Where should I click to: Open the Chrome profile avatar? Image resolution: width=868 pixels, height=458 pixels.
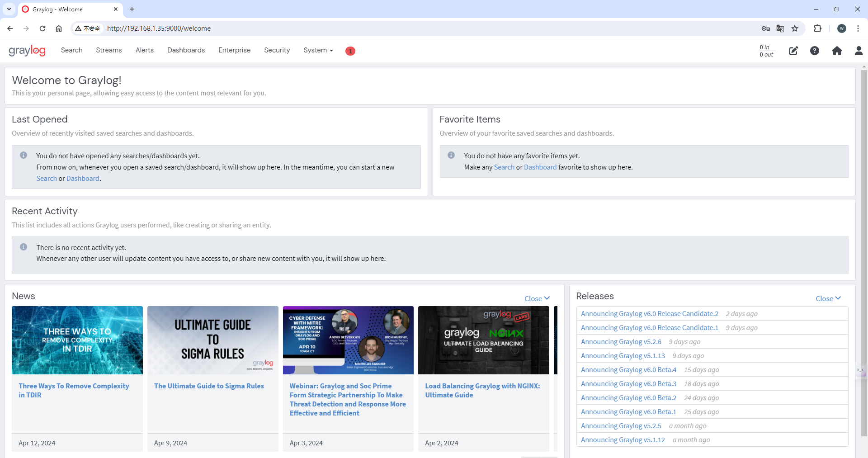[x=842, y=28]
